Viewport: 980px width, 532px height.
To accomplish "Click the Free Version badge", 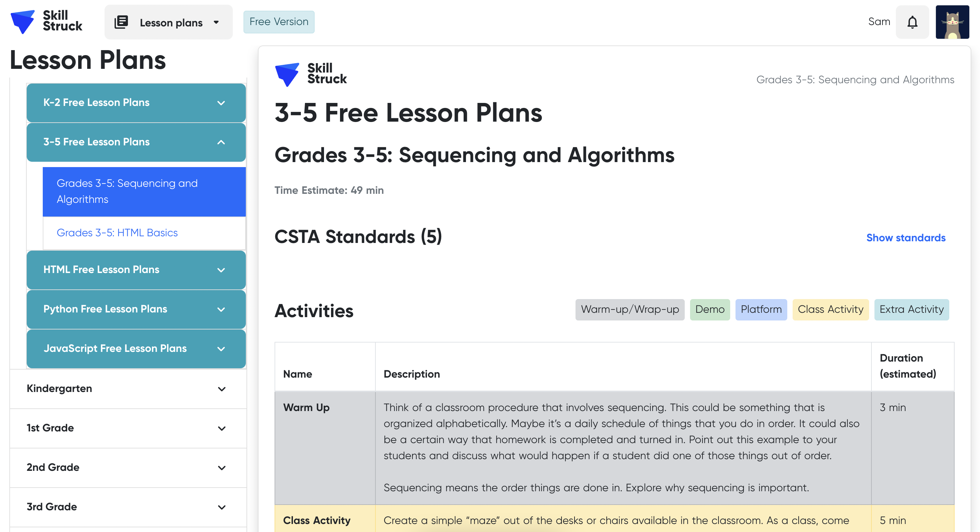I will (279, 22).
